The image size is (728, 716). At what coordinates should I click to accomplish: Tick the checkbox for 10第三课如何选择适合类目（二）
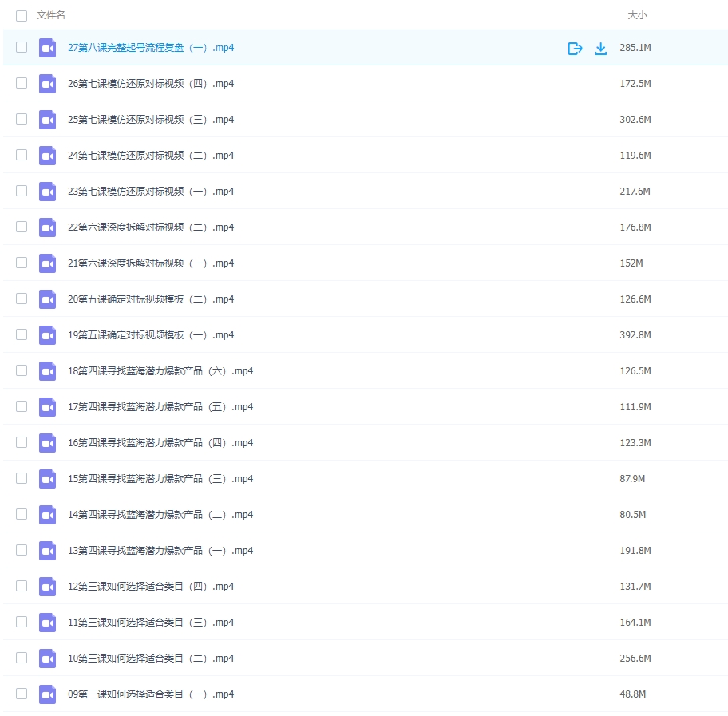(22, 658)
